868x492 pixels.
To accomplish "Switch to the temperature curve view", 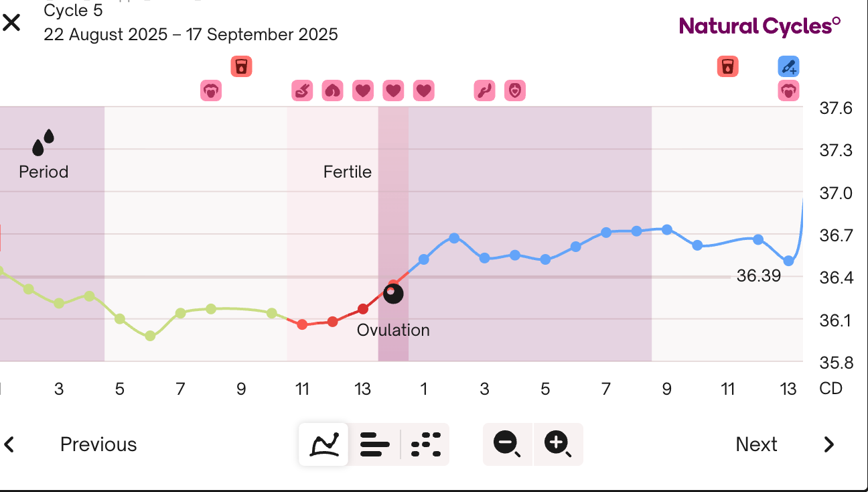I will 323,444.
